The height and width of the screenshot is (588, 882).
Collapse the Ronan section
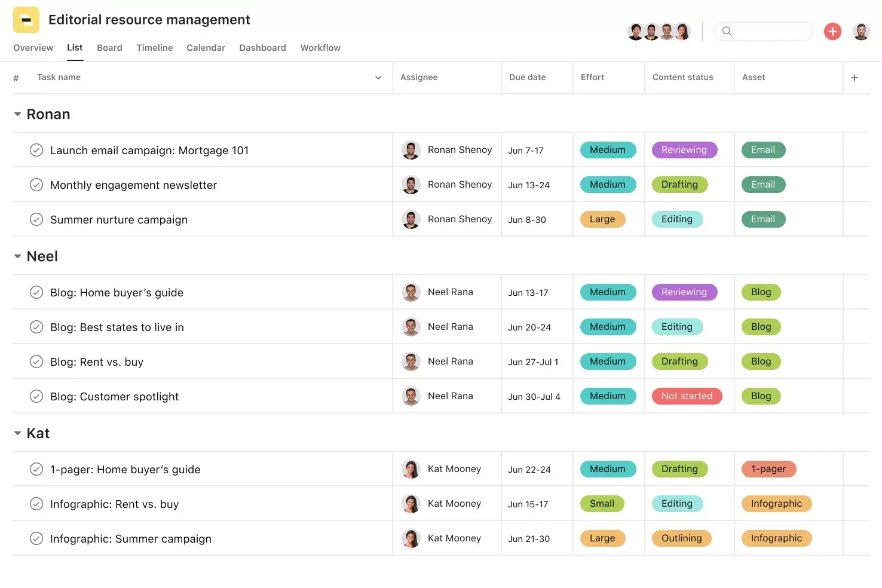[x=17, y=114]
